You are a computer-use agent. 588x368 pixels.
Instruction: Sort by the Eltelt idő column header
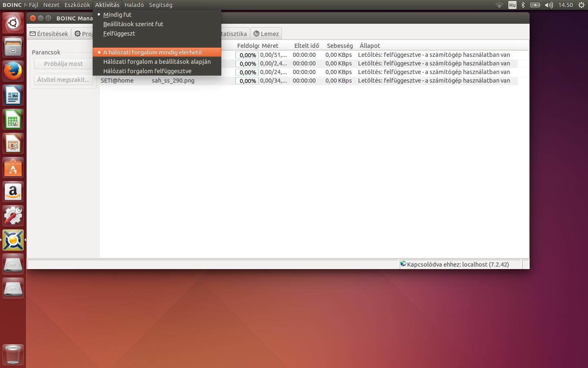(308, 45)
